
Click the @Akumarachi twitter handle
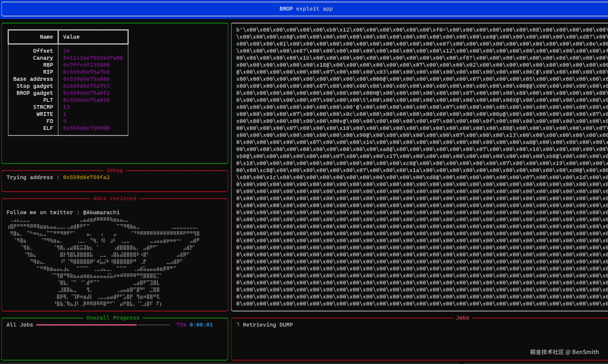[x=101, y=212]
